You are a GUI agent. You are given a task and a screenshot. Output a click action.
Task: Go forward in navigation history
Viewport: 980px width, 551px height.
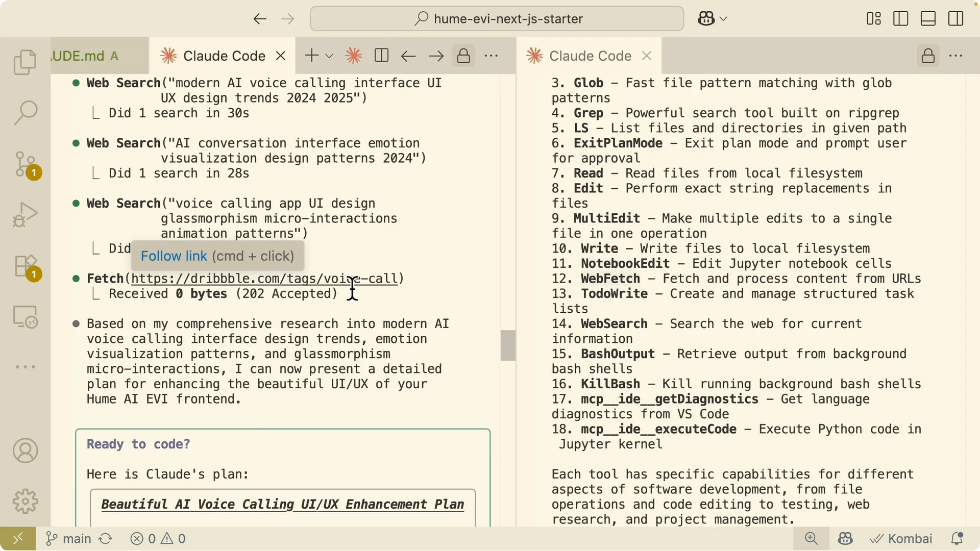click(288, 19)
